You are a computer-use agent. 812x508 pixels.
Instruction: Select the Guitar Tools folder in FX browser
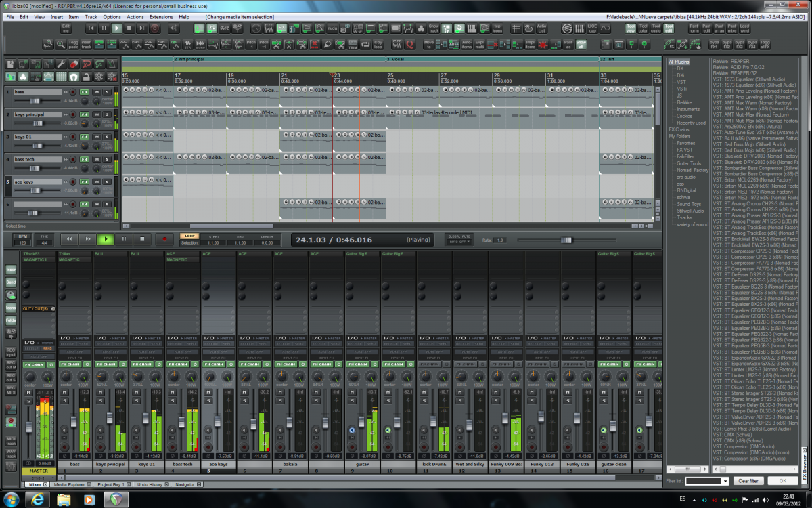click(689, 163)
